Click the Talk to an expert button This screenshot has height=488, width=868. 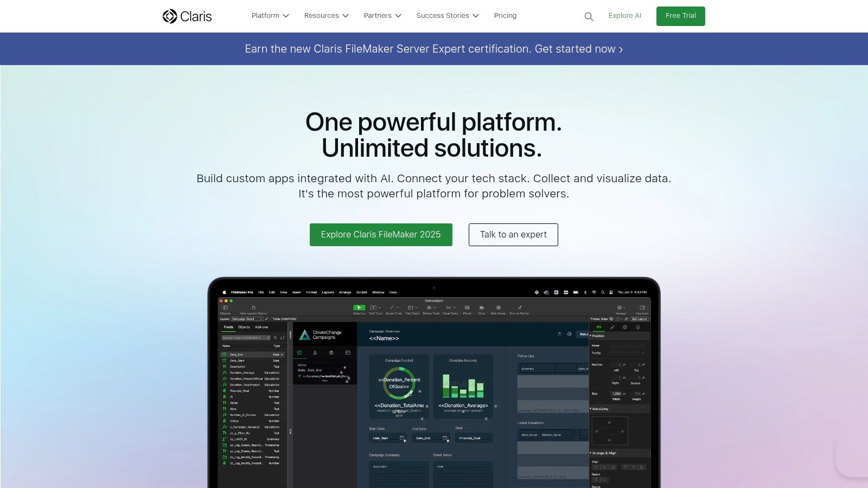pyautogui.click(x=513, y=235)
